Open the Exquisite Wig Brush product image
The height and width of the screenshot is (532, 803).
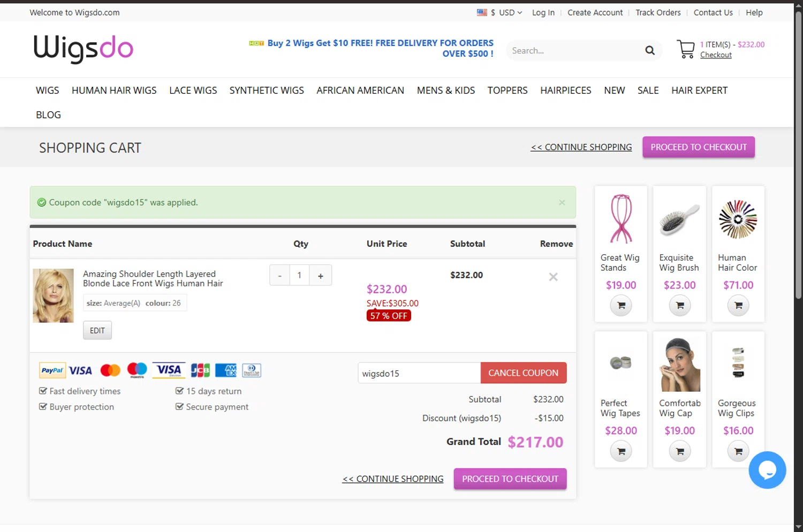[x=679, y=219]
